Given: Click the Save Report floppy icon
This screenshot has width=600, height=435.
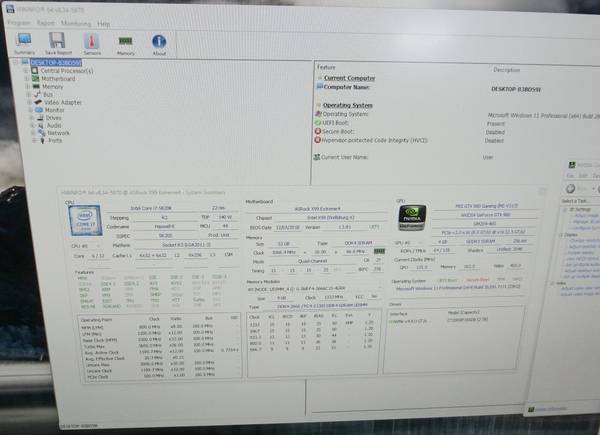Looking at the screenshot, I should click(57, 42).
